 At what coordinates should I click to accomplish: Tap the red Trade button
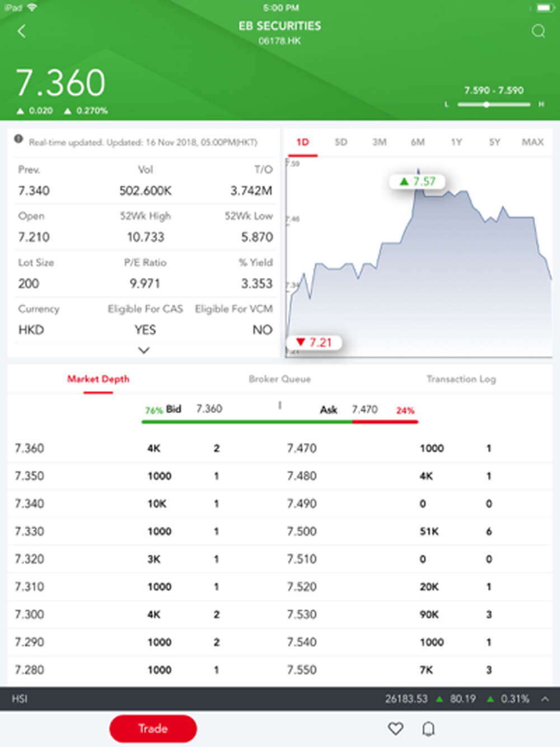point(153,729)
